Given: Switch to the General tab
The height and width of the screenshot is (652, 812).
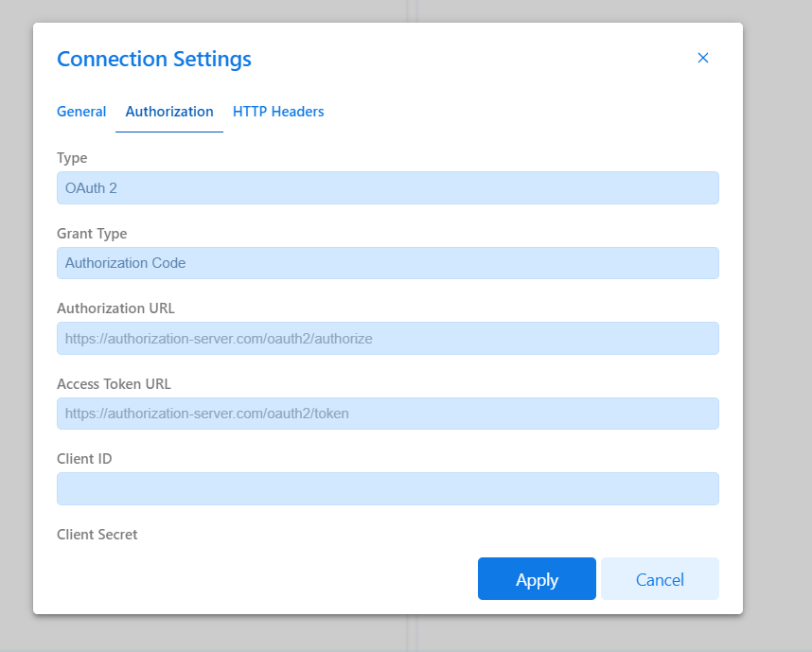Looking at the screenshot, I should (81, 111).
